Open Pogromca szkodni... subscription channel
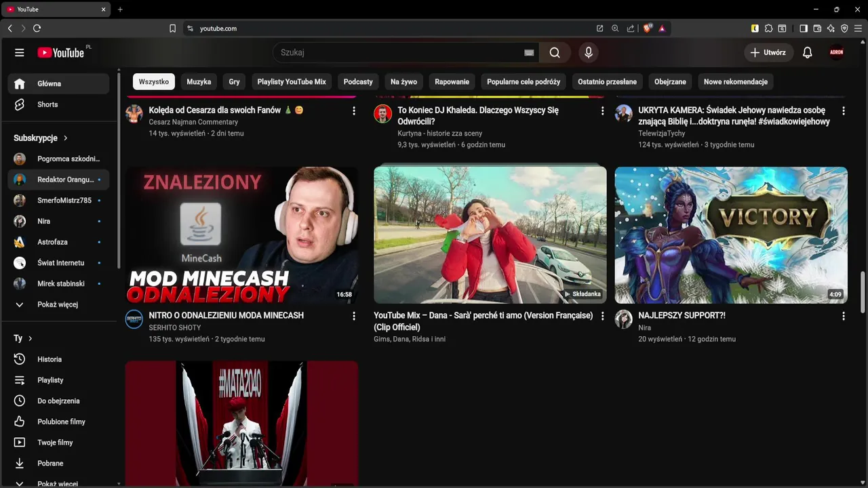The height and width of the screenshot is (488, 868). pyautogui.click(x=58, y=159)
